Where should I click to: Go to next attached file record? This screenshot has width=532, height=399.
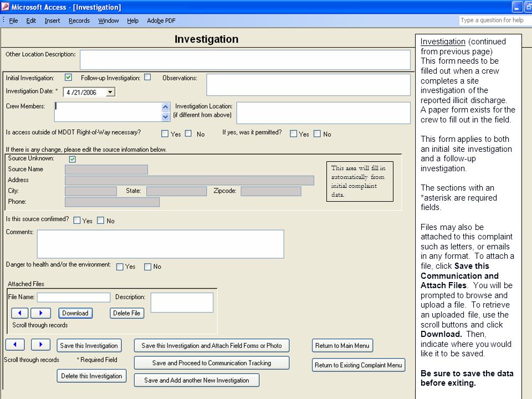[40, 313]
